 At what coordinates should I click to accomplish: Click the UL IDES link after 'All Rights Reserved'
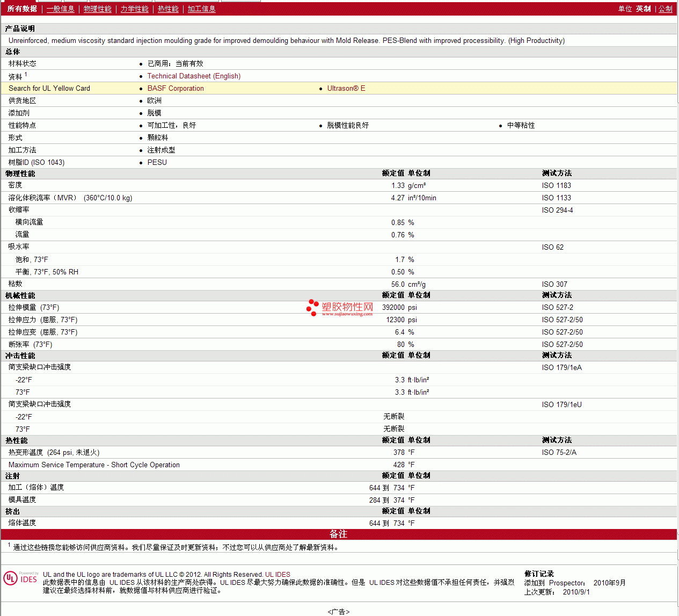coord(278,574)
